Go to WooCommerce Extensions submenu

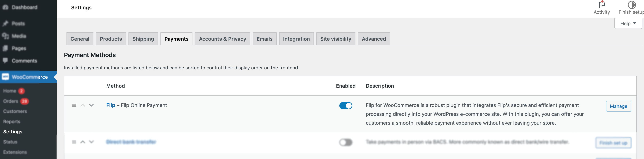point(15,152)
